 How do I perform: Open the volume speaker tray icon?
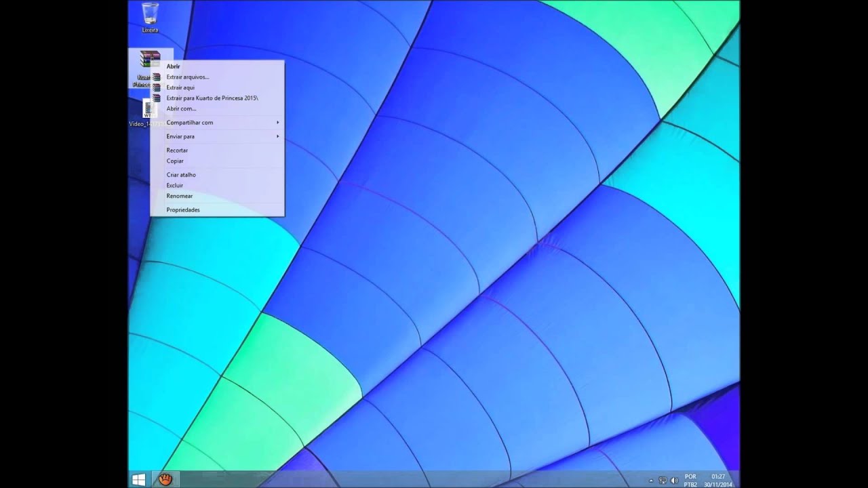coord(674,481)
